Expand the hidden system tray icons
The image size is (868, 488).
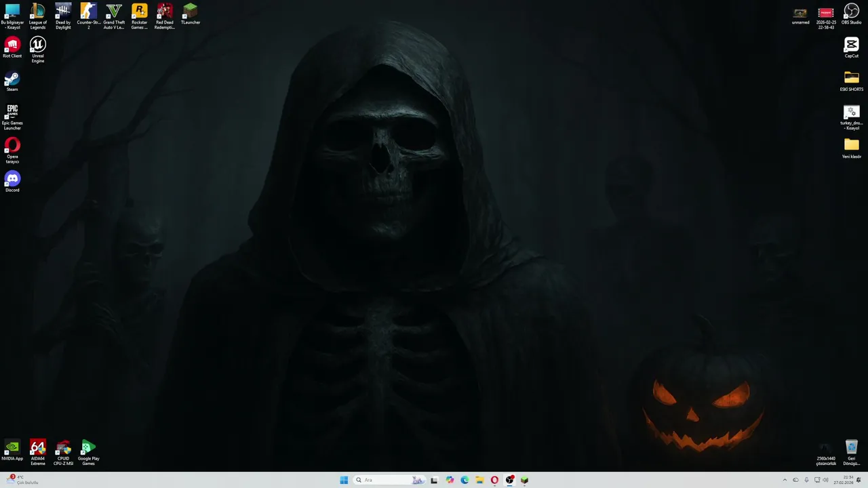pyautogui.click(x=785, y=480)
